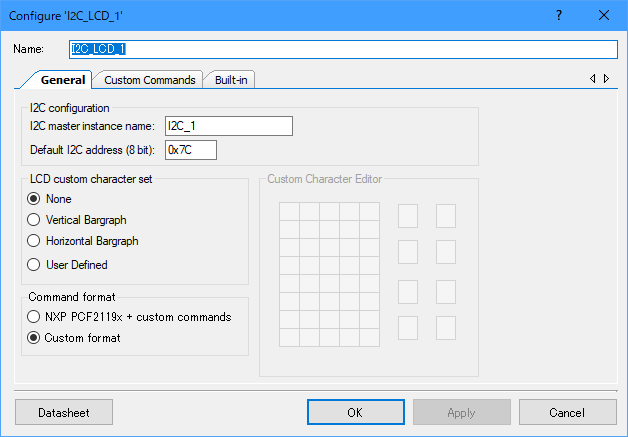Image resolution: width=628 pixels, height=437 pixels.
Task: Enable User Defined character set
Action: coord(35,265)
